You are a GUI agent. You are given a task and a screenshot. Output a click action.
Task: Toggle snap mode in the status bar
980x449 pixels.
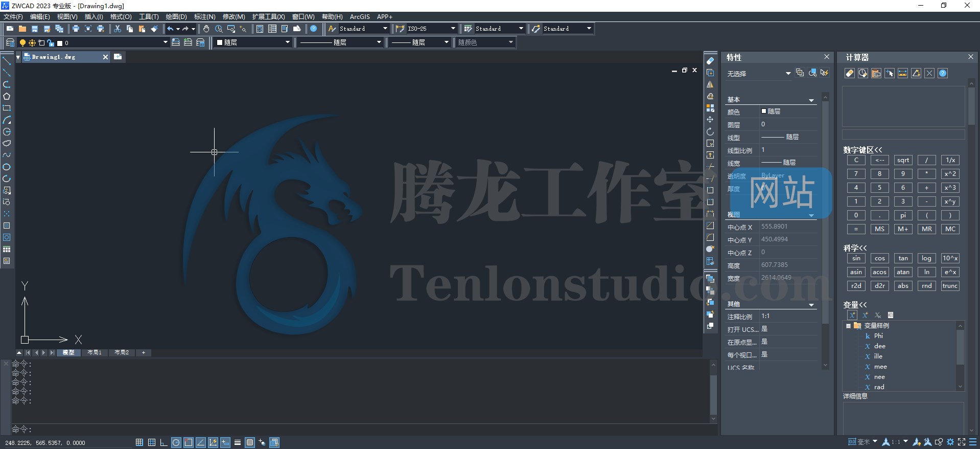point(139,442)
